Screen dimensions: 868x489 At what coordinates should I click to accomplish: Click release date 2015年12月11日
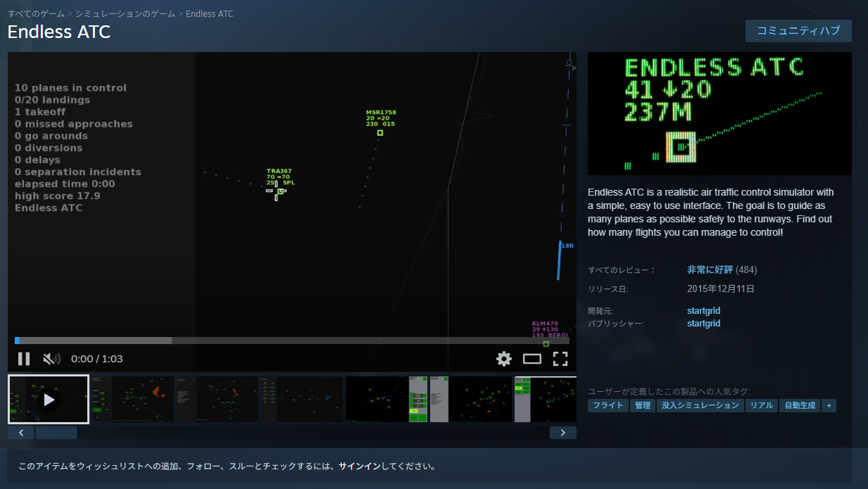[x=721, y=288]
